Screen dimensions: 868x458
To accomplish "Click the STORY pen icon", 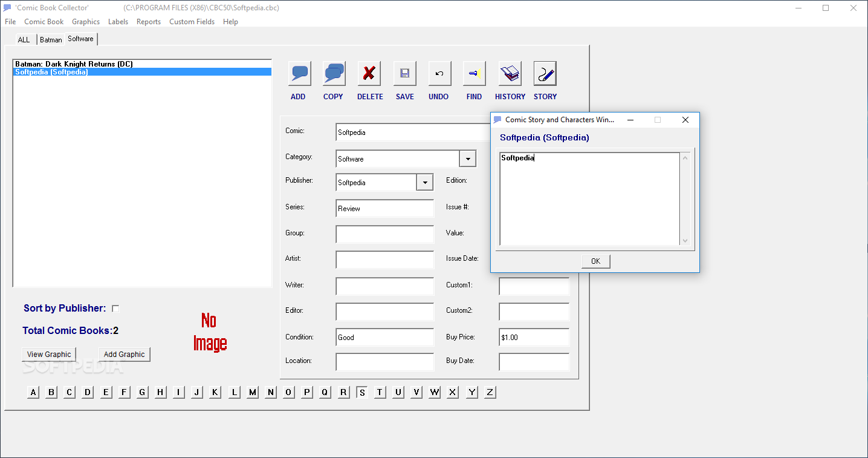I will (x=545, y=73).
